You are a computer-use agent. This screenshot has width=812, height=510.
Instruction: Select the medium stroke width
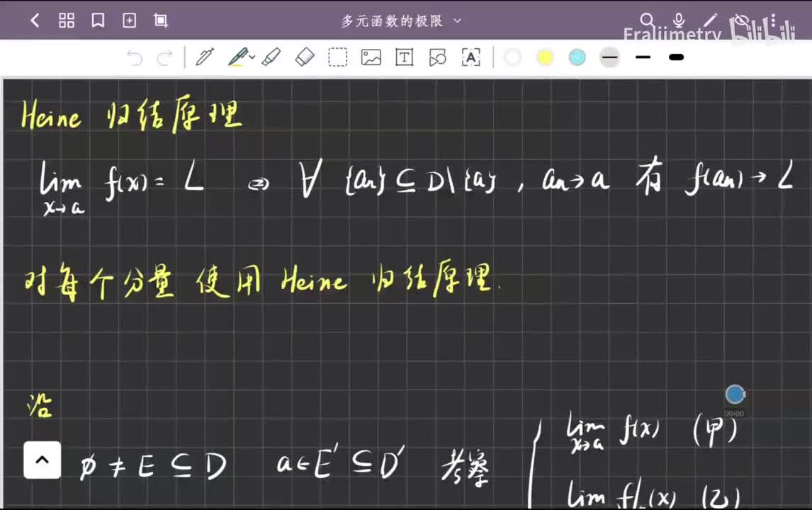point(643,57)
